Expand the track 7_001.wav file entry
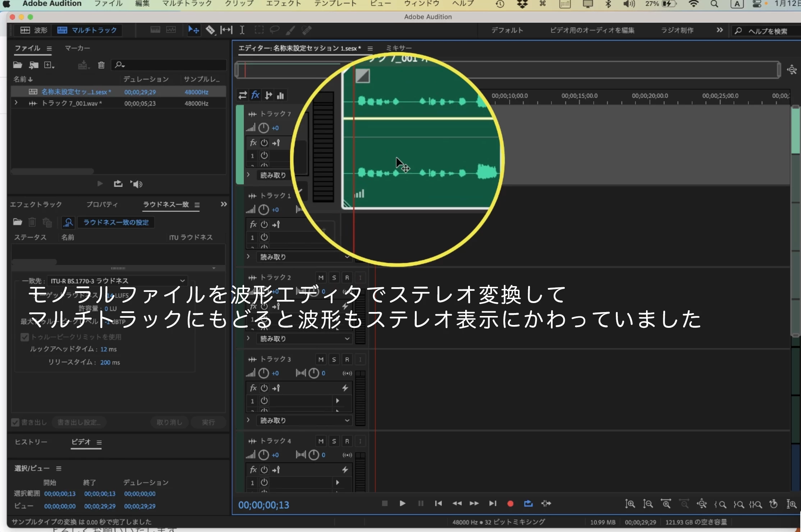This screenshot has height=532, width=801. coord(16,103)
